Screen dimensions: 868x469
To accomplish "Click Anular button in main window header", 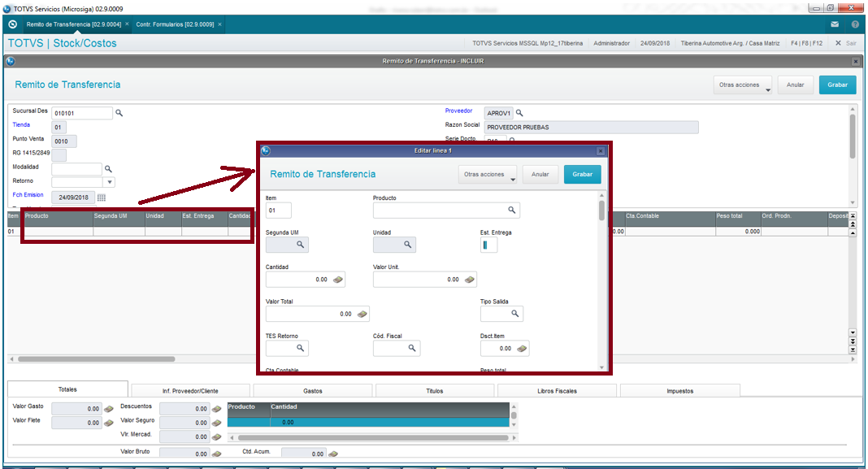I will [796, 85].
